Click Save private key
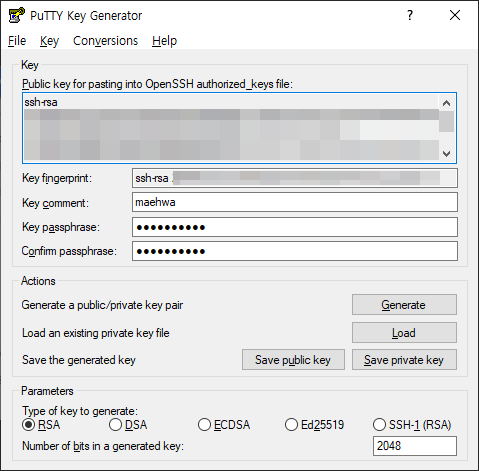The image size is (479, 471). point(404,360)
